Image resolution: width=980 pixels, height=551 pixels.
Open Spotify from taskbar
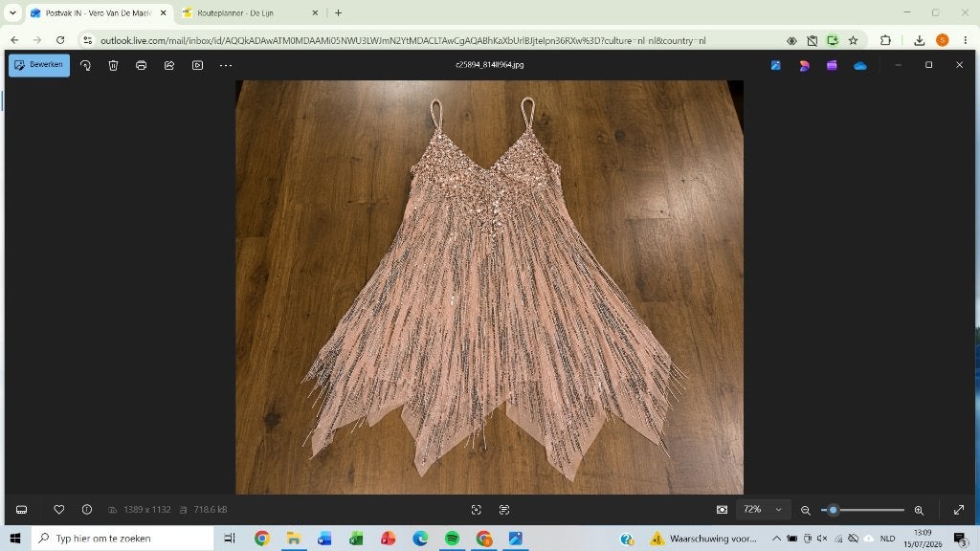coord(452,538)
